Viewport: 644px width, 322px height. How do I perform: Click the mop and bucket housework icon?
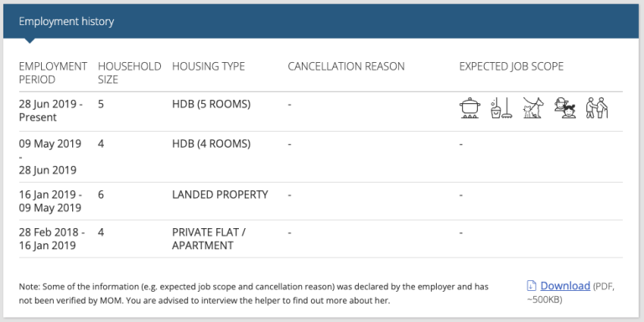(501, 108)
